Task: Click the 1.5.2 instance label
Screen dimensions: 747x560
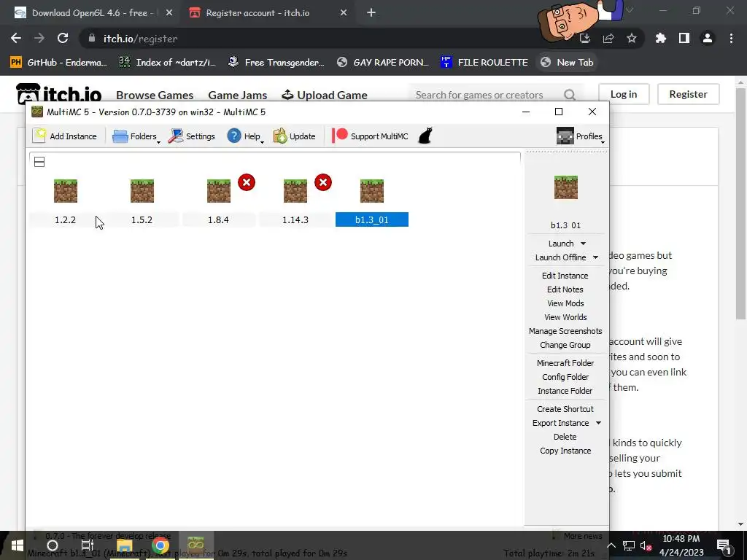Action: 142,219
